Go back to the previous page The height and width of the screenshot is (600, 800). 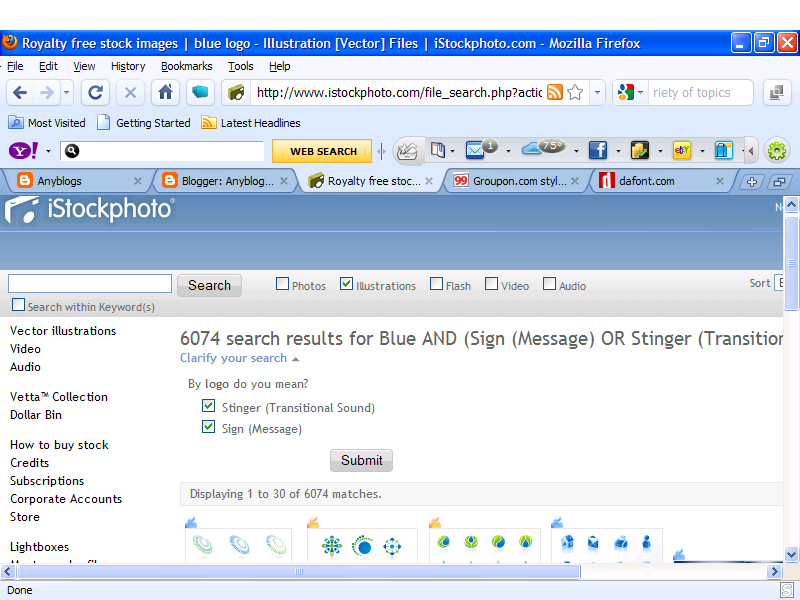tap(20, 92)
